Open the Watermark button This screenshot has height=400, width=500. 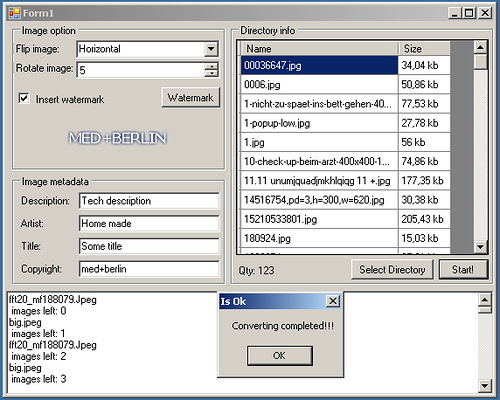191,98
